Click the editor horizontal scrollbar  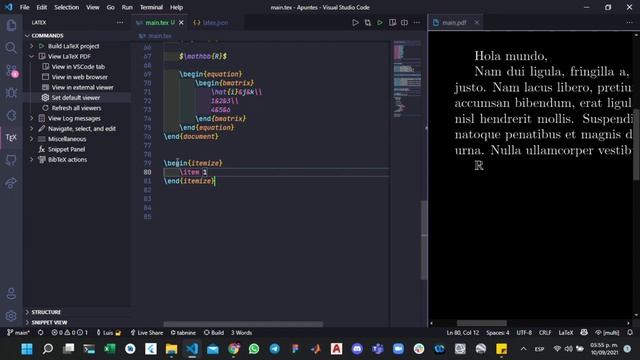(x=243, y=324)
